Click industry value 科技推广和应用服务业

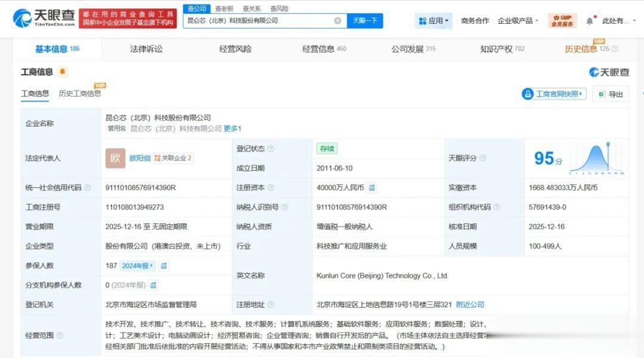352,246
